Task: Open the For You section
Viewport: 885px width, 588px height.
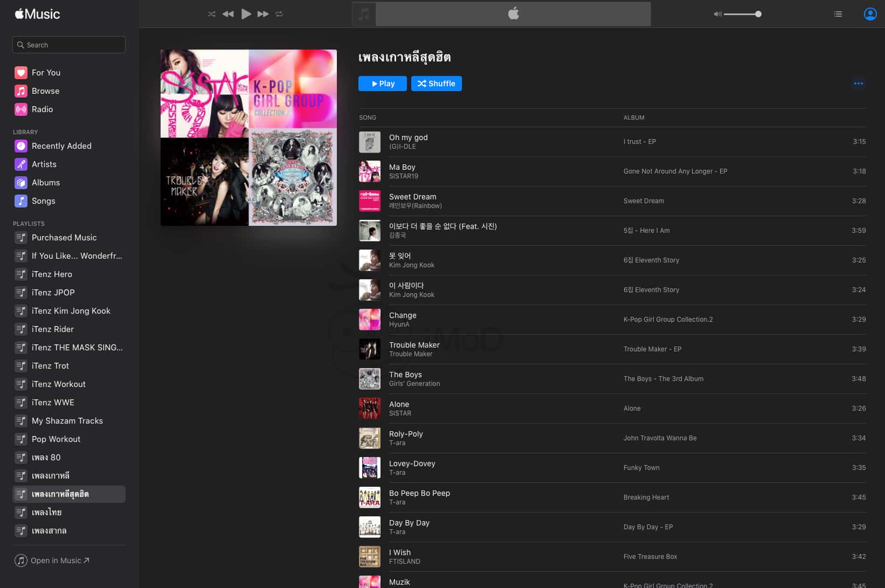Action: coord(46,73)
